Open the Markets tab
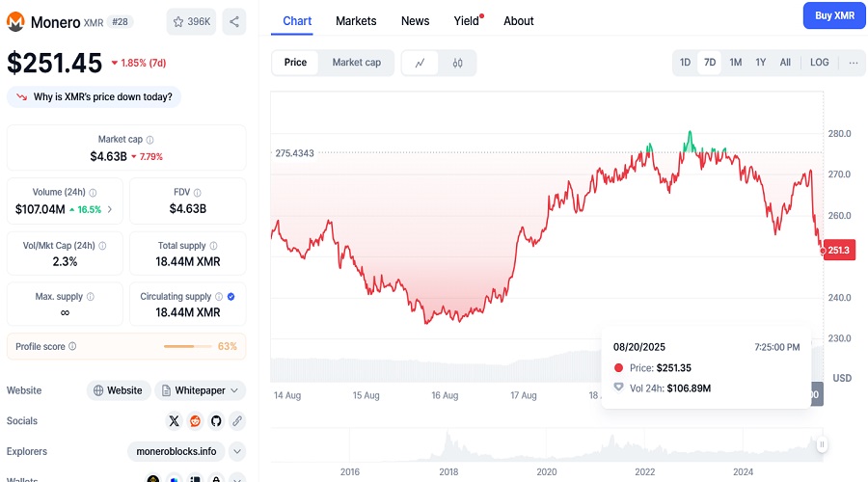868x482 pixels. pos(356,21)
